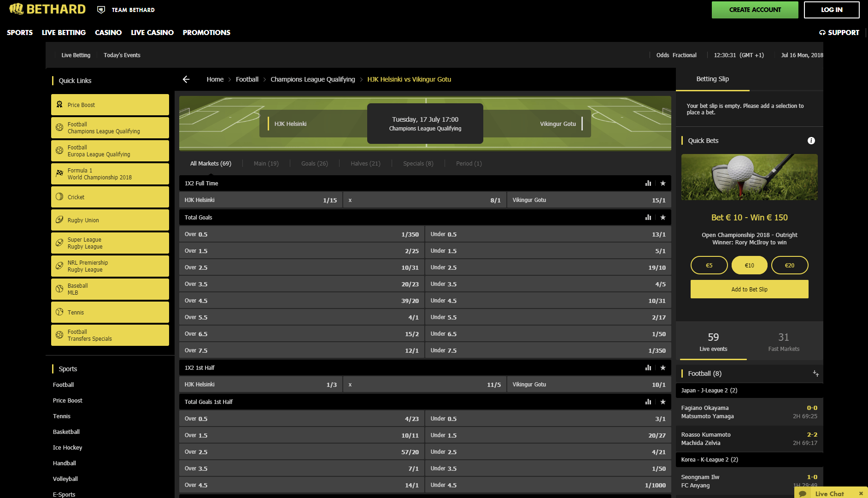Expand Japan J-League 2 matches
Image resolution: width=868 pixels, height=498 pixels.
(x=749, y=391)
